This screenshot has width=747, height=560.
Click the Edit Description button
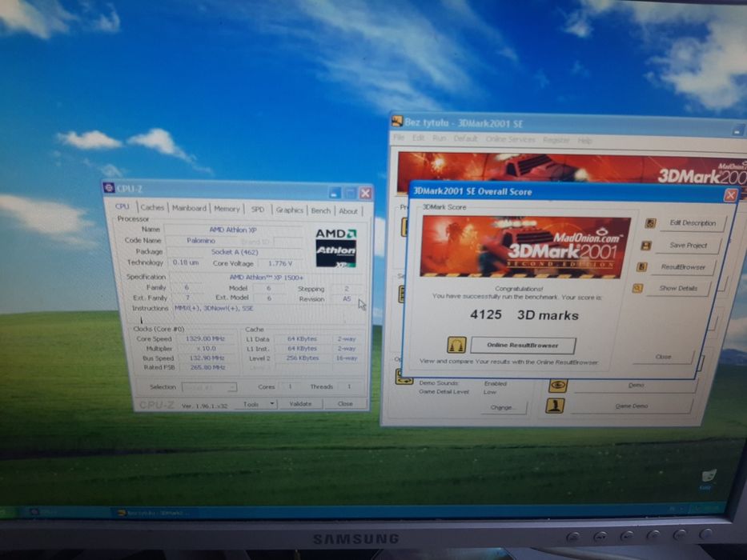click(x=693, y=223)
